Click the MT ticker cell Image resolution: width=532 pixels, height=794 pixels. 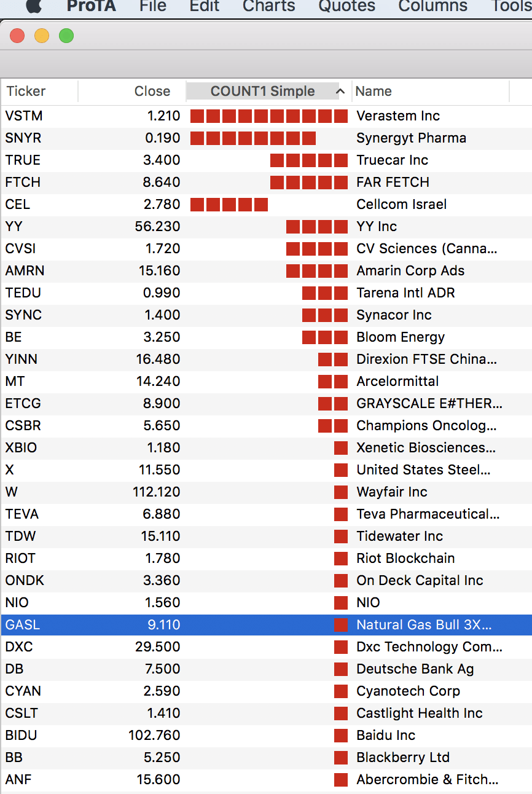coord(15,381)
